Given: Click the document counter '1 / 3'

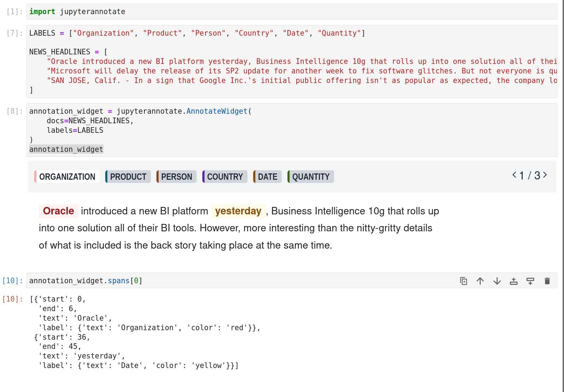Looking at the screenshot, I should coord(530,175).
